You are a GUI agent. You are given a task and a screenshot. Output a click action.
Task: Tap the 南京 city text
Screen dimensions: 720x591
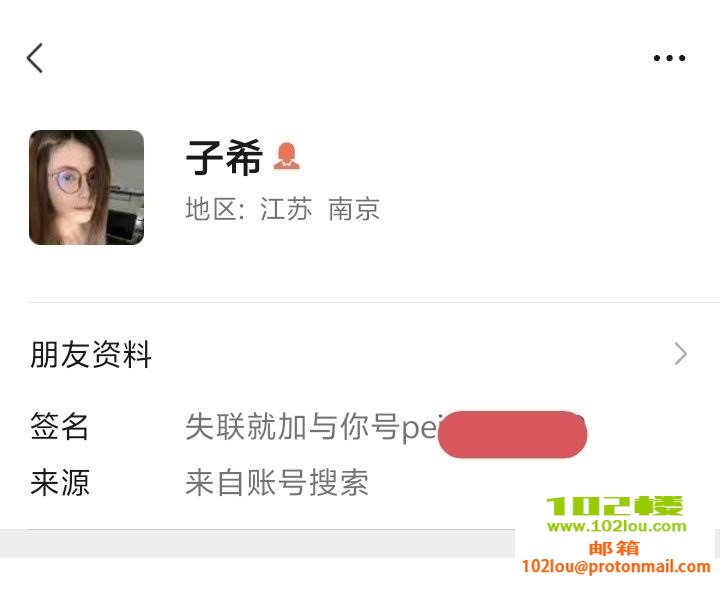tap(354, 209)
